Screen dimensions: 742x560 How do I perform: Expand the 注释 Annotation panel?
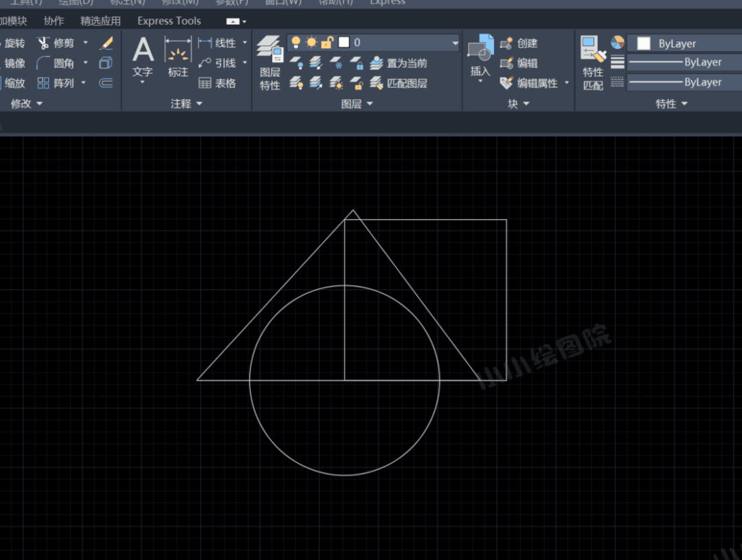point(186,104)
